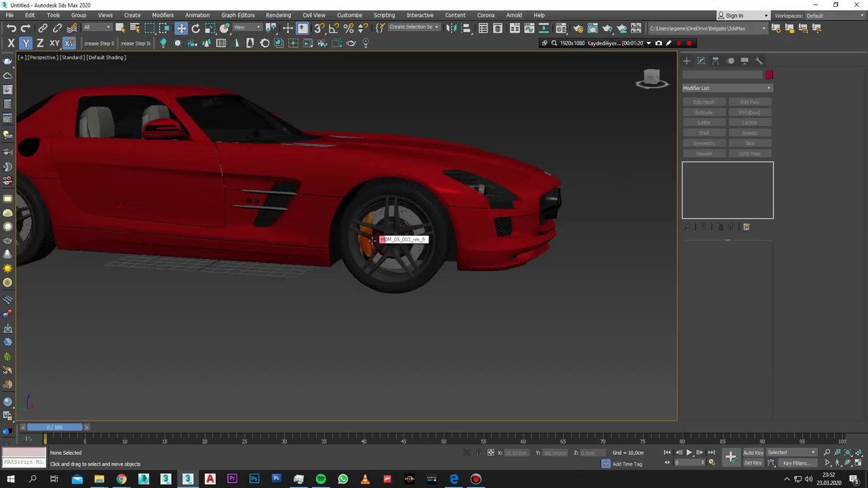The width and height of the screenshot is (868, 488).
Task: Switch to the Display panel tab
Action: [745, 61]
